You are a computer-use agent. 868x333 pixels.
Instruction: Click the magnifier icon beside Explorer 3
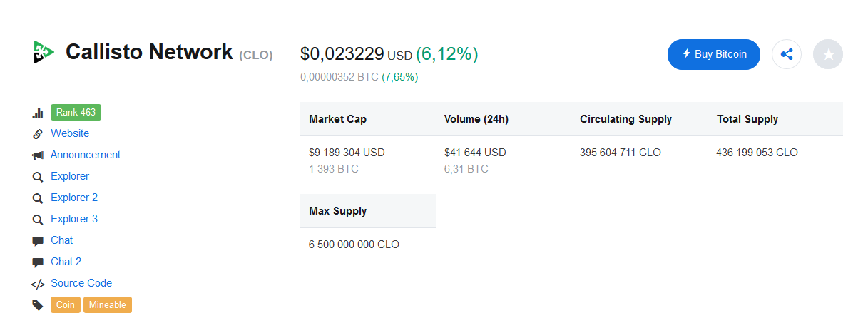[38, 220]
